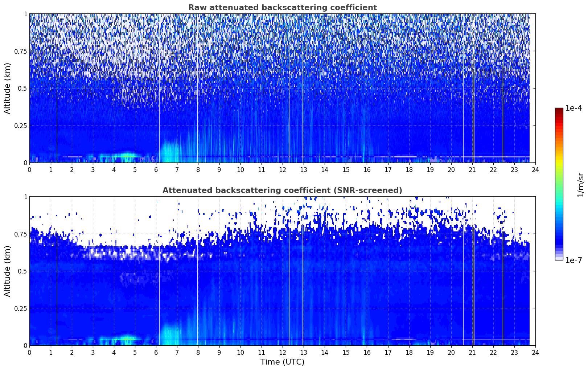The image size is (588, 370).
Task: Click the 0.75 altitude tick on bottom plot
Action: 20,234
